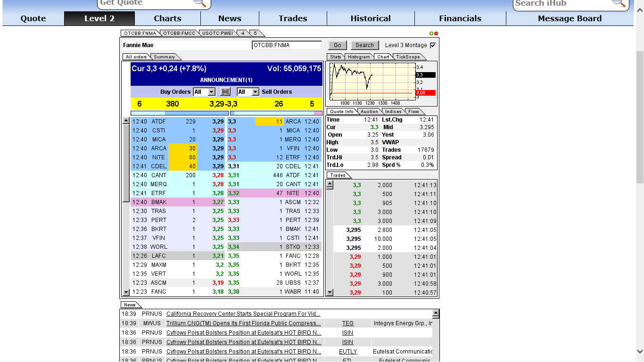Open the Histogram view tab
The height and width of the screenshot is (362, 644).
[x=359, y=57]
